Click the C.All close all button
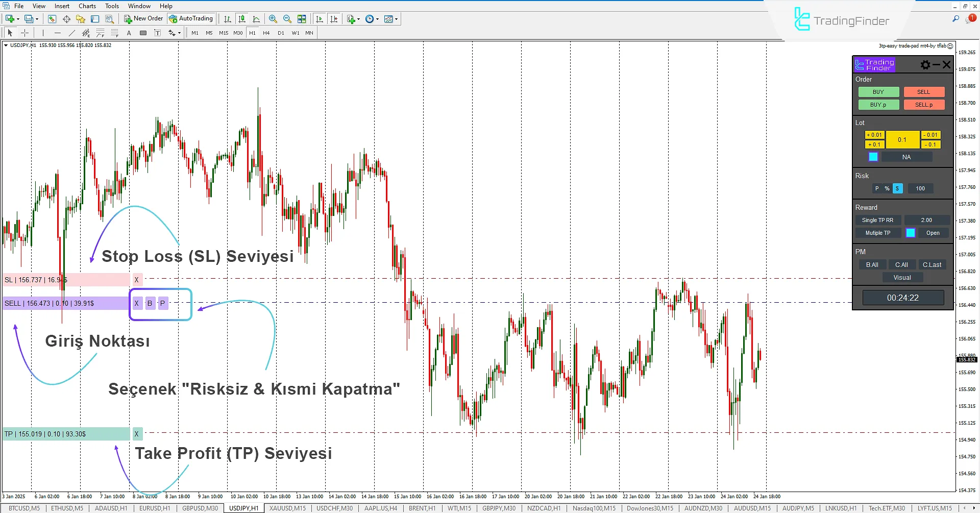The height and width of the screenshot is (513, 980). point(901,265)
